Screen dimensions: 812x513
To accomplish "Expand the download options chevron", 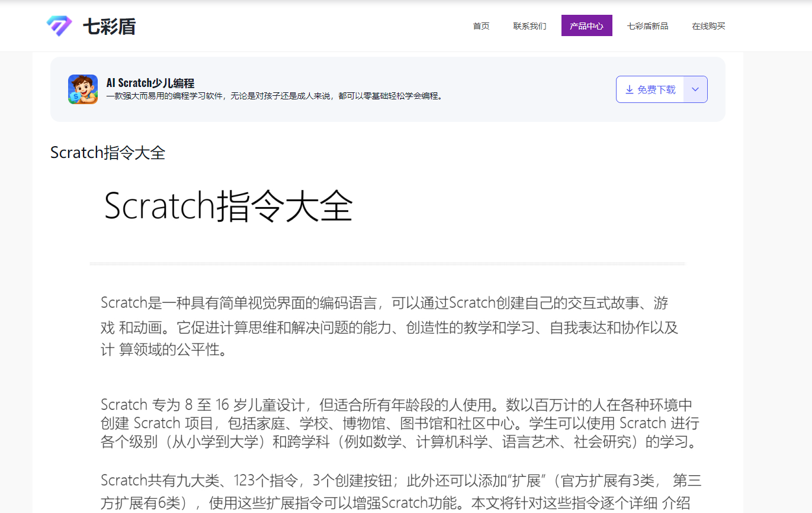I will 695,89.
